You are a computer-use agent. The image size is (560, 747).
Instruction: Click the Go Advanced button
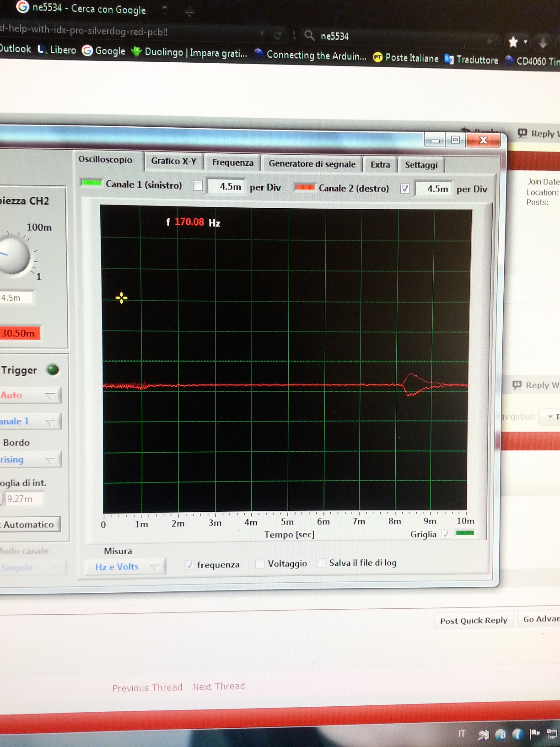[x=539, y=619]
